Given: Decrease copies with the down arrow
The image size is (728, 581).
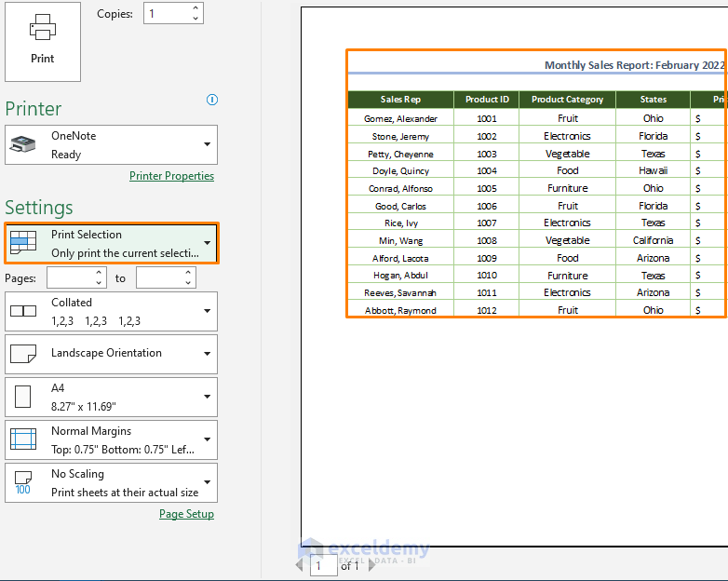Looking at the screenshot, I should pos(195,19).
